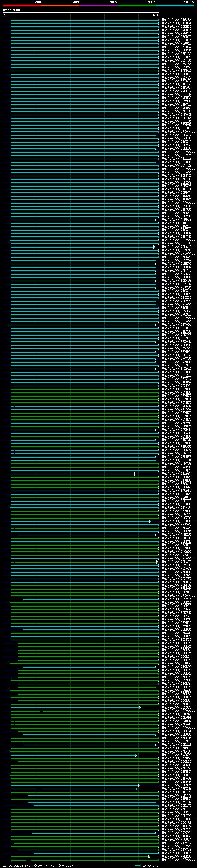Click the cyan ~100% legend segment
Screen dimensions: 197x868
click(x=175, y=6)
